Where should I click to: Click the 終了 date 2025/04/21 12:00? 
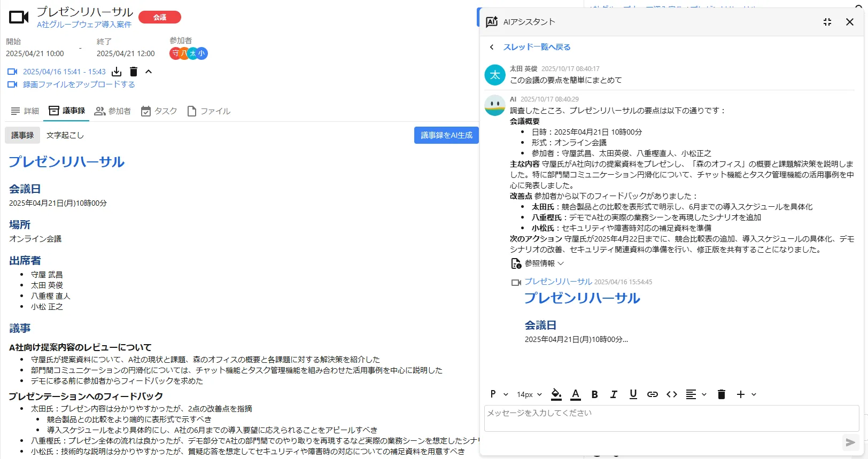coord(126,53)
